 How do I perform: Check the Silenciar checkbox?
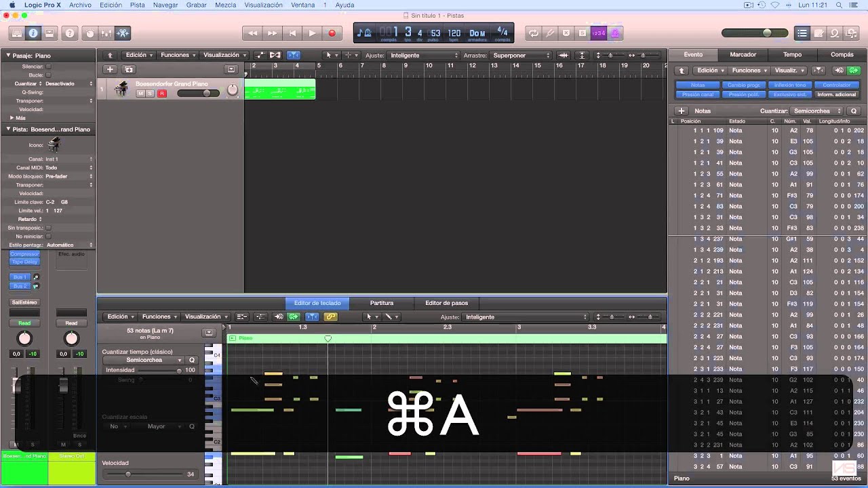48,66
